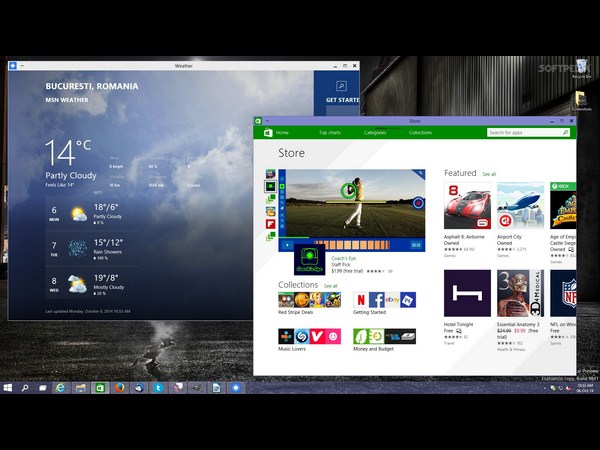The width and height of the screenshot is (600, 450).
Task: Open the Categories tab in Store
Action: [x=375, y=132]
